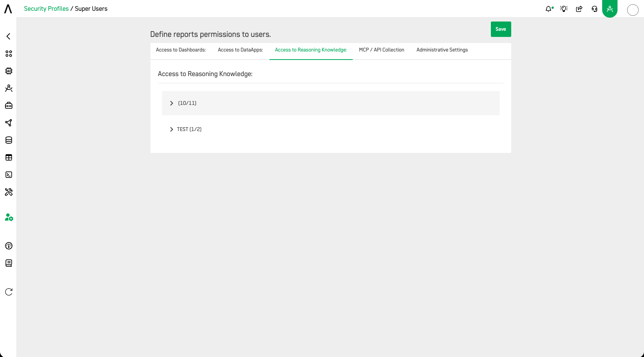
Task: Collapse the sidebar with the back arrow
Action: (x=8, y=37)
